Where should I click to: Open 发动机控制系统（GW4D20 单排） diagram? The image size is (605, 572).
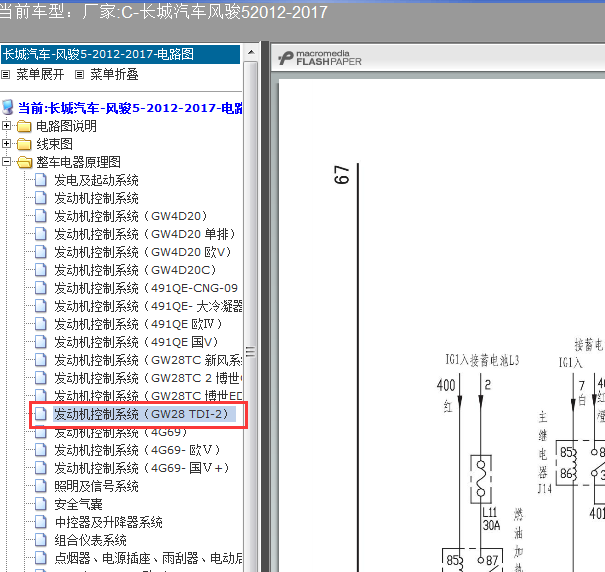[145, 234]
